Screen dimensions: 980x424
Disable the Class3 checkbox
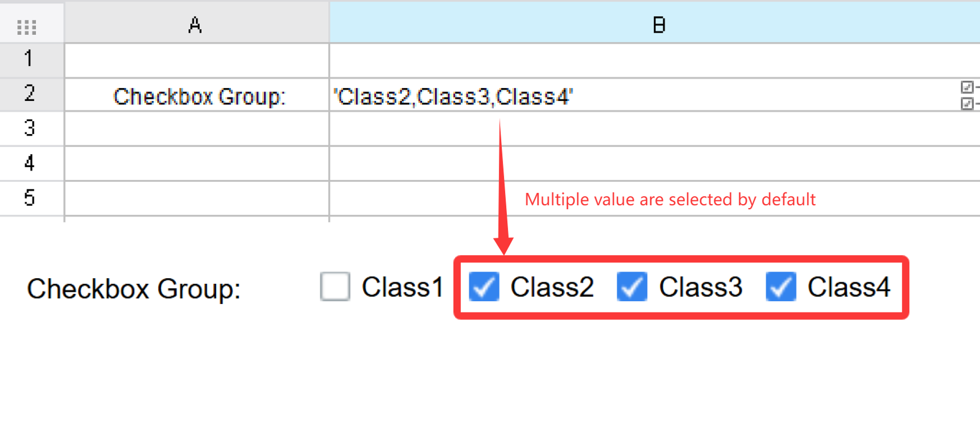pos(632,287)
